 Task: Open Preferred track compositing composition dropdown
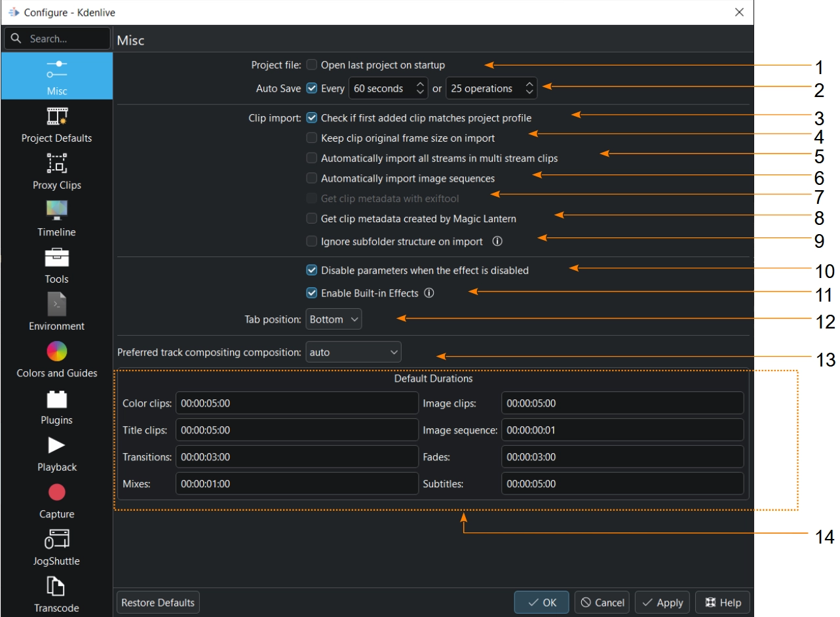[x=353, y=352]
